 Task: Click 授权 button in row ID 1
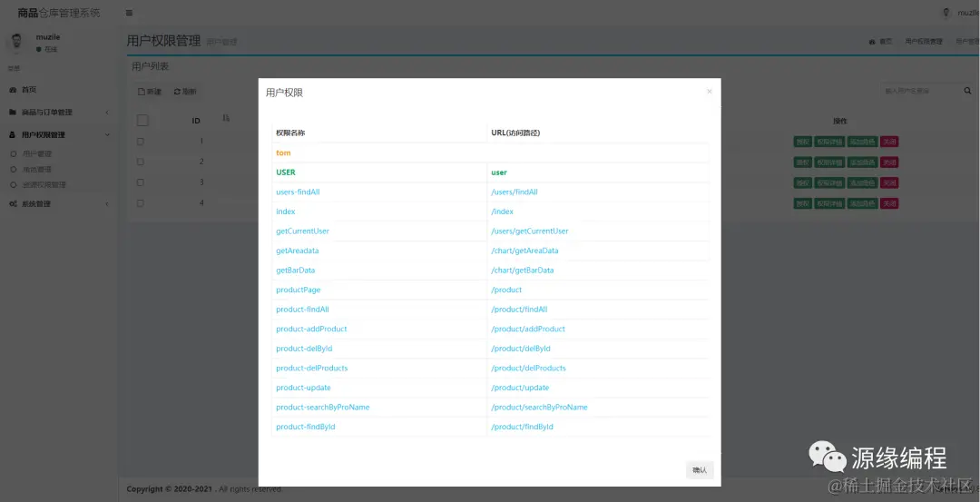click(x=802, y=142)
